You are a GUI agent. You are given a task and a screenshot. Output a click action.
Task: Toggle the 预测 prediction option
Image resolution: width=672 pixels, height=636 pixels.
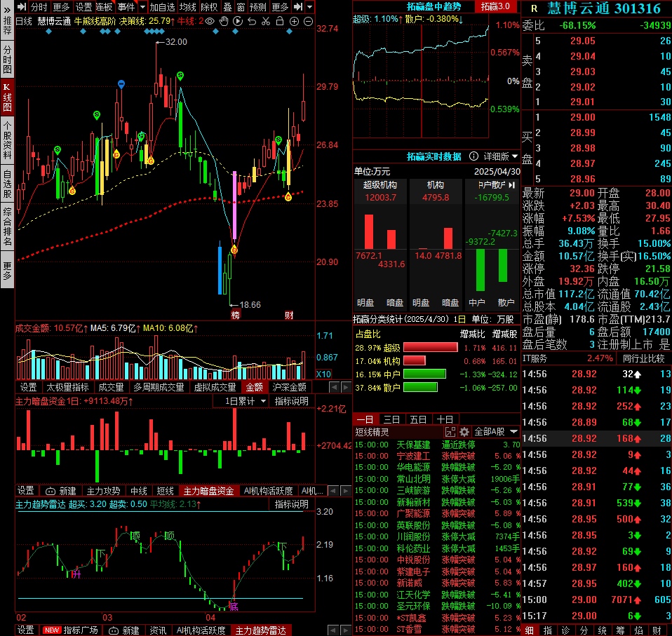tap(258, 7)
